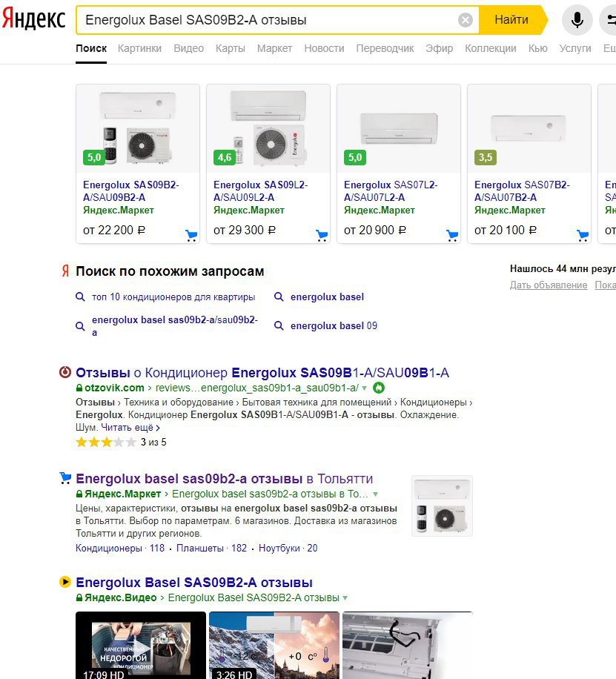616x679 pixels.
Task: Switch to the Маркет tab
Action: (x=274, y=48)
